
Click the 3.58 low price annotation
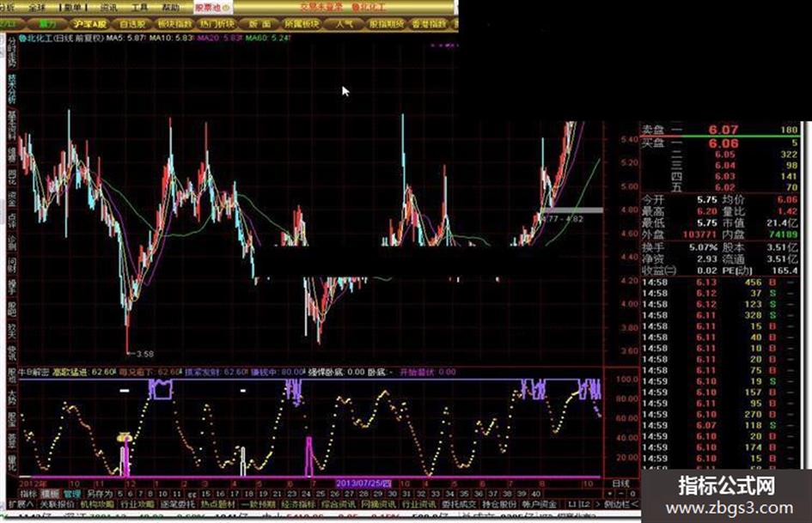pyautogui.click(x=144, y=354)
